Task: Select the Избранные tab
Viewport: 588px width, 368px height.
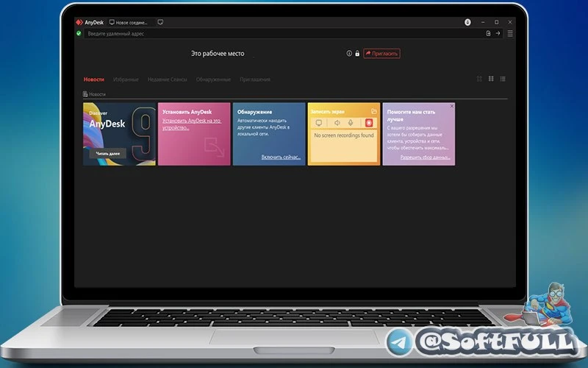Action: click(x=126, y=79)
